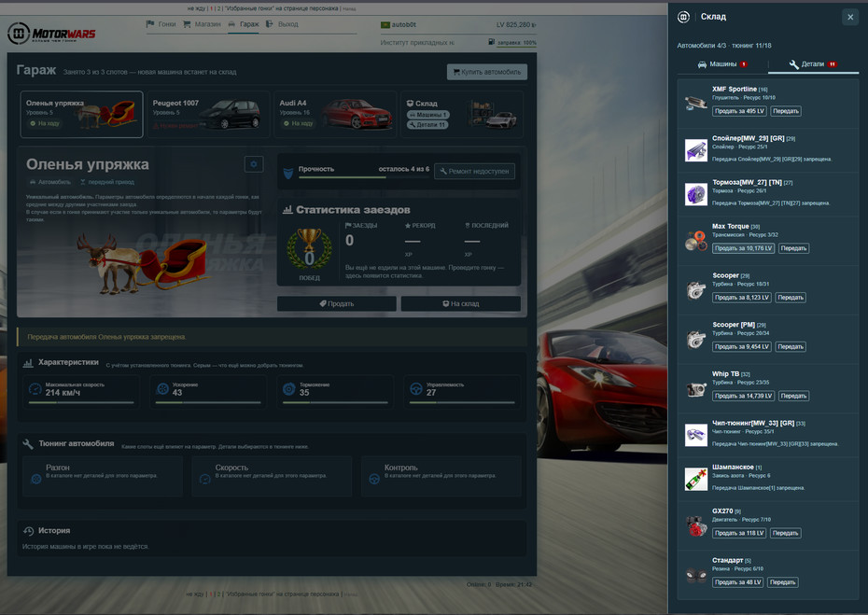The width and height of the screenshot is (868, 615).
Task: Click the GX270 engine image
Action: [x=696, y=525]
